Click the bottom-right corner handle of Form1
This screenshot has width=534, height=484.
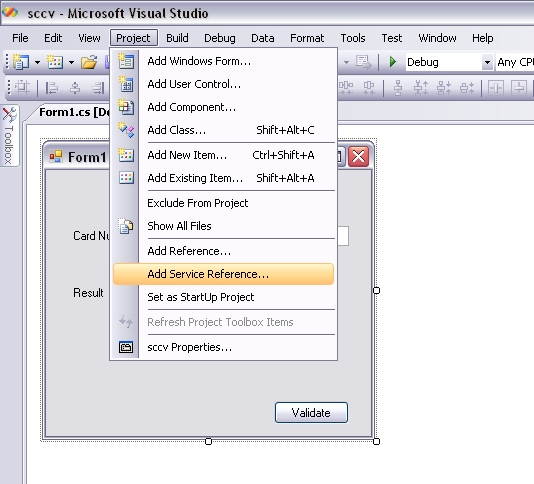coord(376,441)
